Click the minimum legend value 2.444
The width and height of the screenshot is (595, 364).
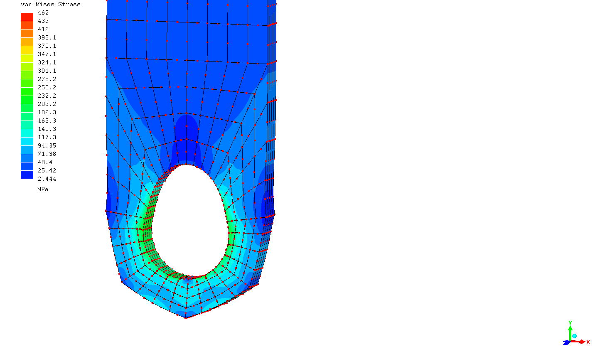point(47,179)
